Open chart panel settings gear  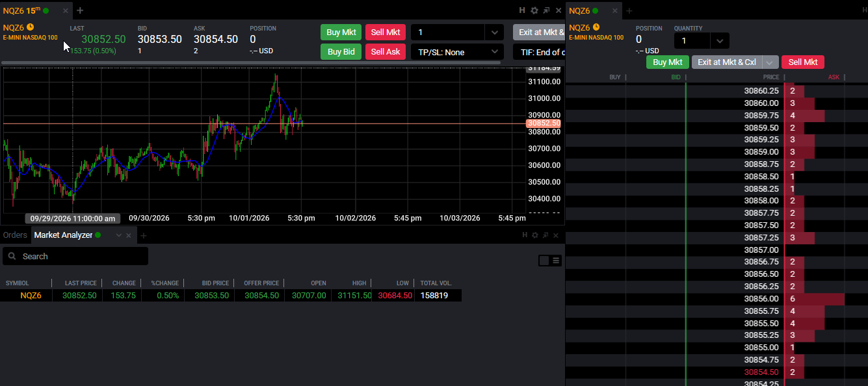pyautogui.click(x=534, y=10)
